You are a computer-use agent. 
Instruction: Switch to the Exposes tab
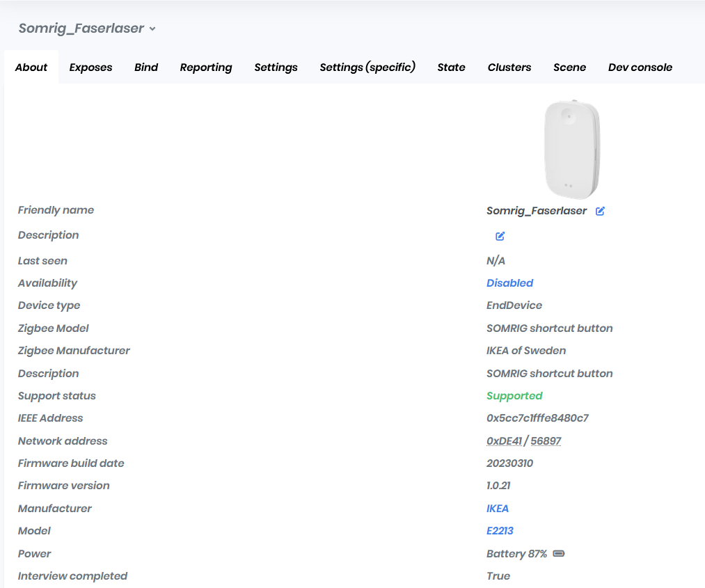pyautogui.click(x=90, y=67)
